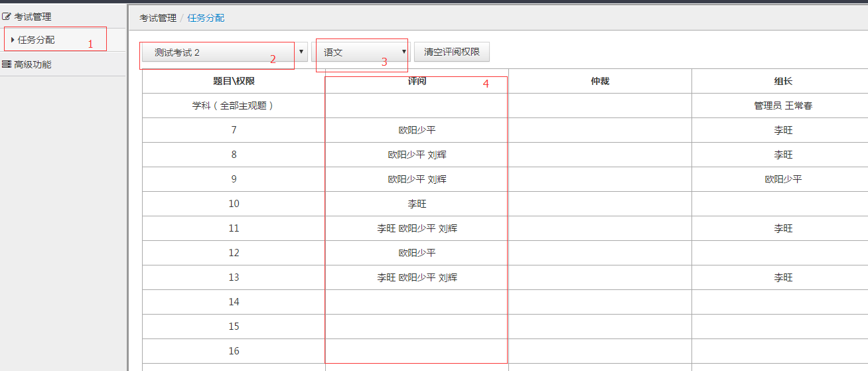Click the 组长 column header

[x=783, y=81]
